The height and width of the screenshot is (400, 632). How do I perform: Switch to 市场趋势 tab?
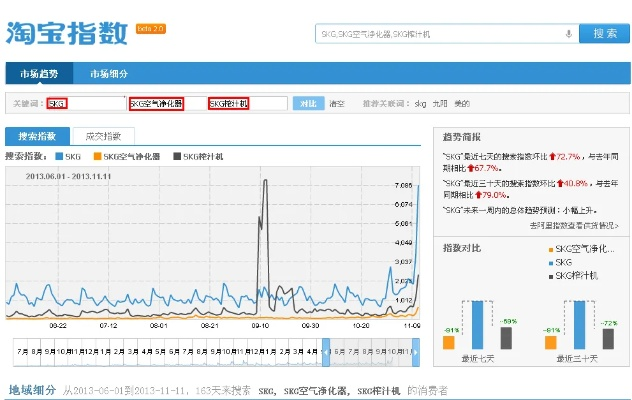[38, 74]
